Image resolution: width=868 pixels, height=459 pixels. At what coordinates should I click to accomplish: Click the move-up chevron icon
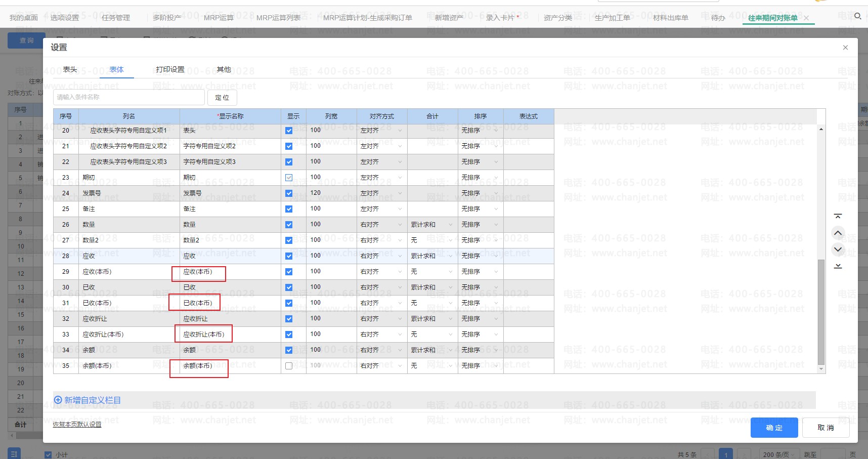838,233
